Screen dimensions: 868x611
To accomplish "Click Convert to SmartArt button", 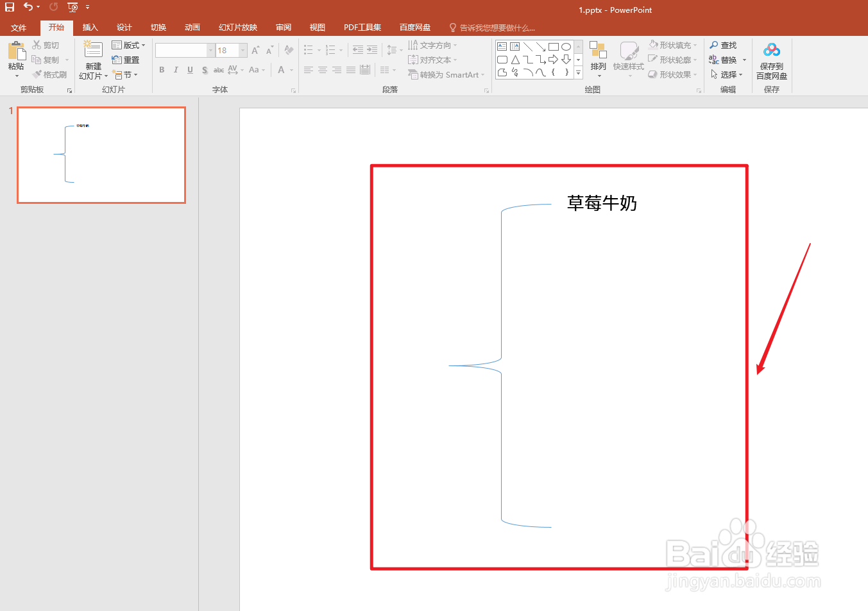I will pyautogui.click(x=447, y=74).
